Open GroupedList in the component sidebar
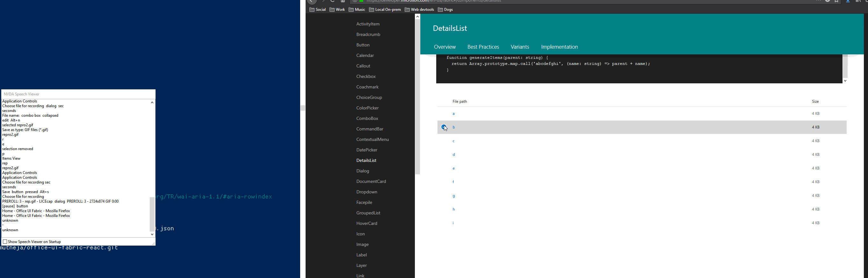The width and height of the screenshot is (868, 278). (368, 213)
